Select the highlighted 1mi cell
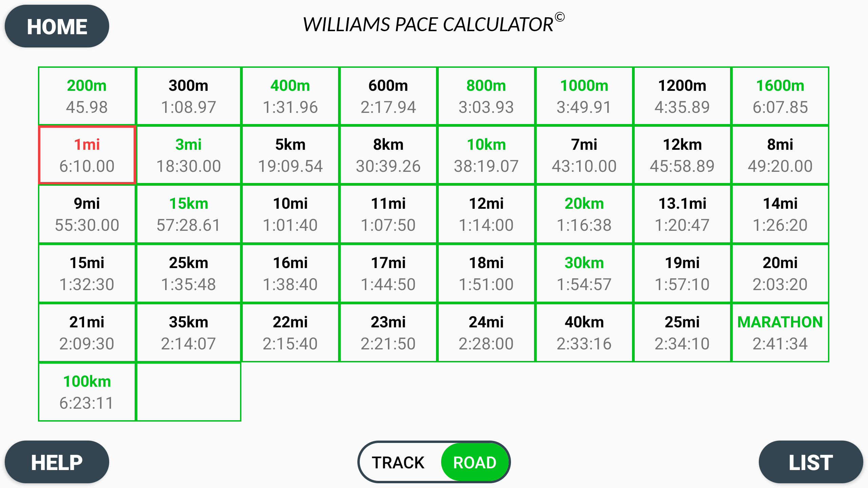The height and width of the screenshot is (488, 868). [87, 155]
